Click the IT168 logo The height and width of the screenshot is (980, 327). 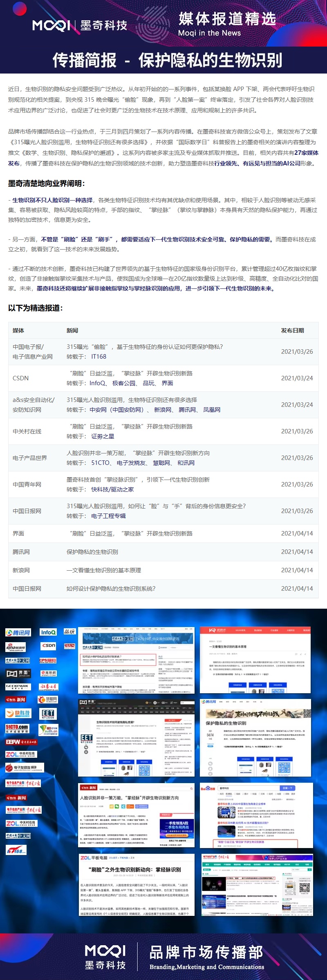(16, 851)
